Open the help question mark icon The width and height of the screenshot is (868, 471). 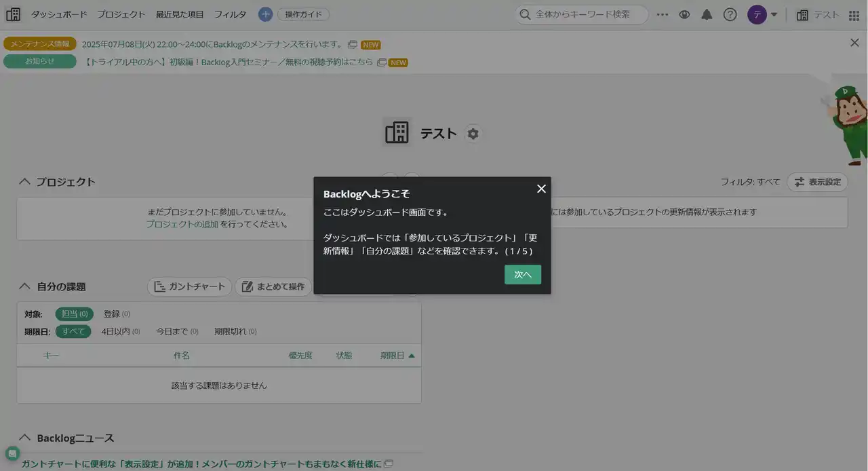pyautogui.click(x=730, y=14)
